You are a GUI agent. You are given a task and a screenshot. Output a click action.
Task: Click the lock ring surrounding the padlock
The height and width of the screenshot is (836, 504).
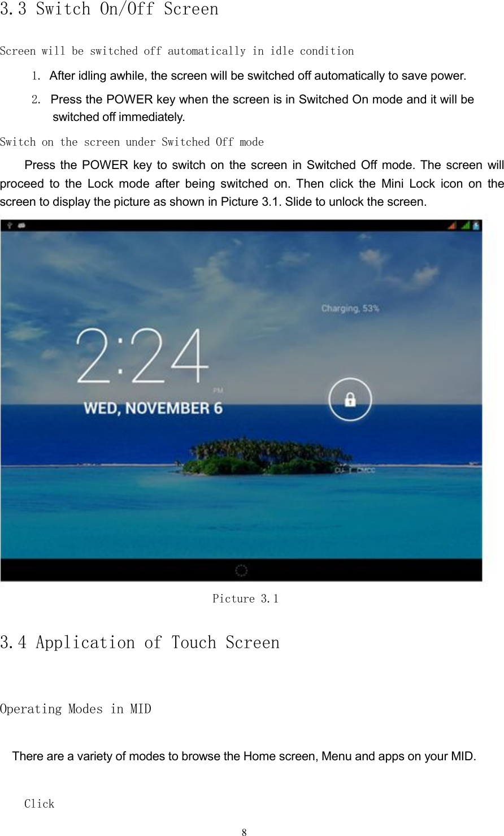pos(350,379)
